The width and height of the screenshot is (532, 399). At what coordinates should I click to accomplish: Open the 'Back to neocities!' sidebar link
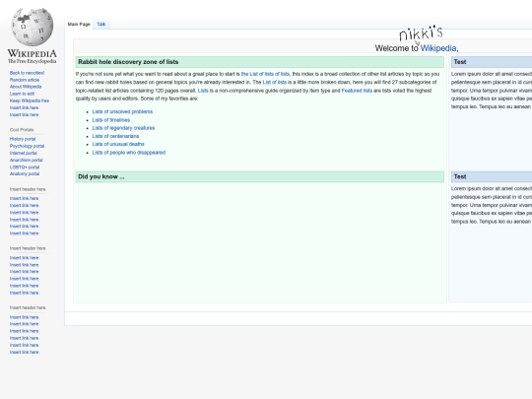point(27,73)
